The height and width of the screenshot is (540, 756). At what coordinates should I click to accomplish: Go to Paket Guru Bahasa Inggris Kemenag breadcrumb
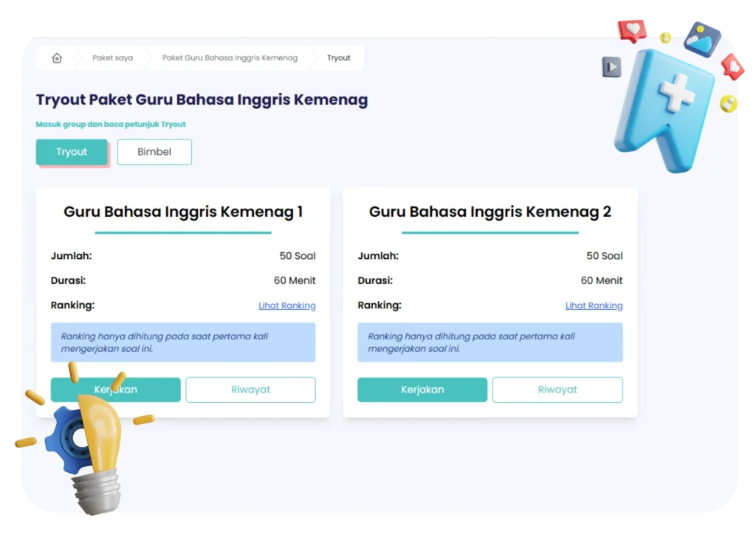point(230,58)
